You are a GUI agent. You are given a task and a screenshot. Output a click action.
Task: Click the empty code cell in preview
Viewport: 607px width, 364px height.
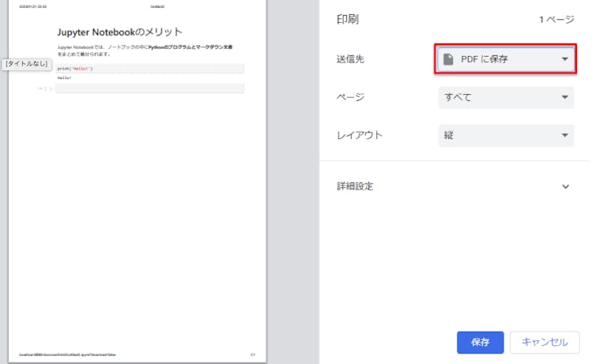[x=150, y=88]
